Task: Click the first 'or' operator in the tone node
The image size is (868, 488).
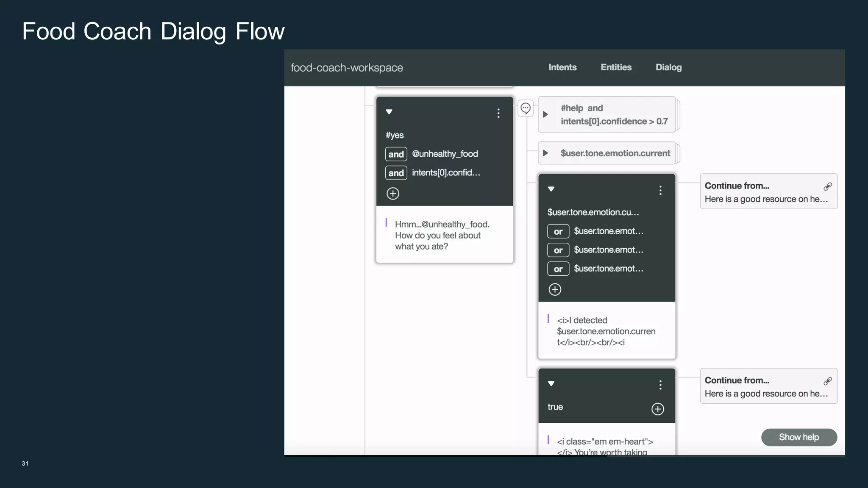Action: coord(558,231)
